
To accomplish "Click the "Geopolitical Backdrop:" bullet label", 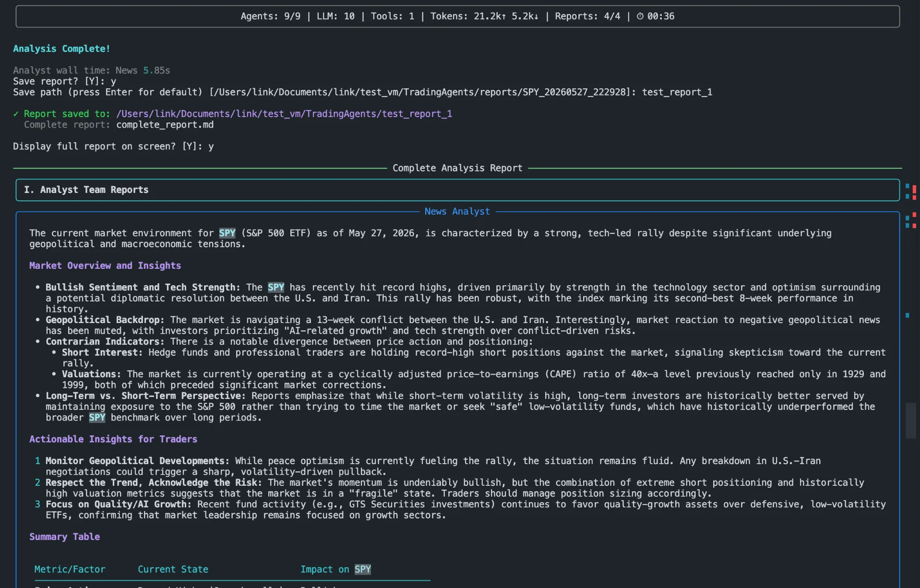I will click(x=105, y=320).
